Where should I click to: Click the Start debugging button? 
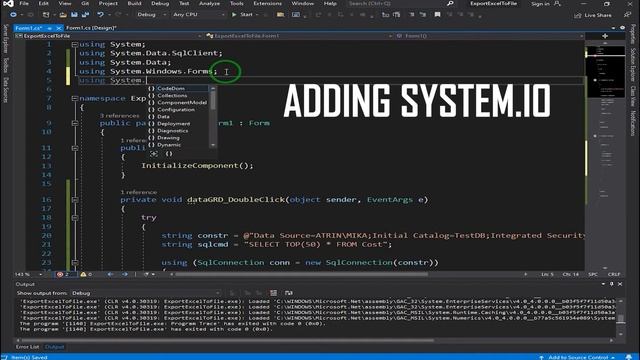(x=242, y=15)
